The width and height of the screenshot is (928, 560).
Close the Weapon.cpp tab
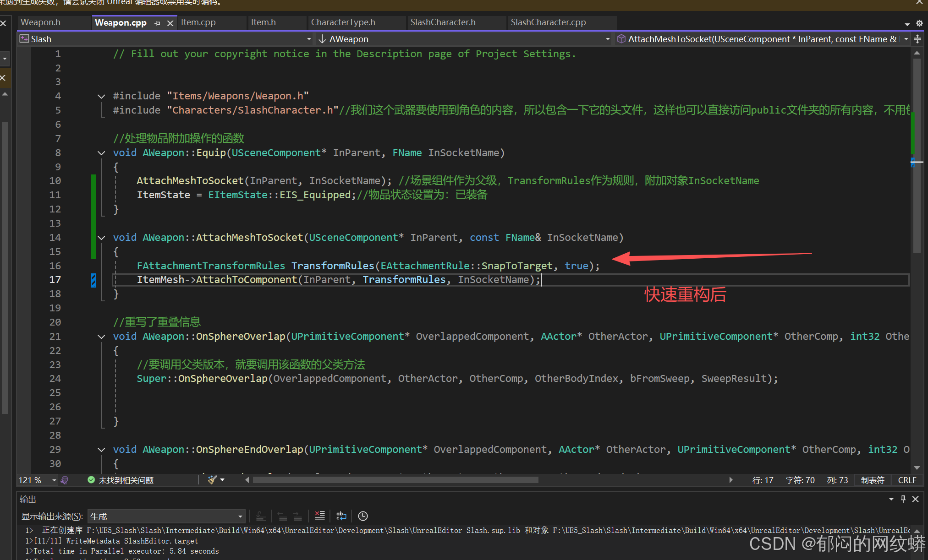170,23
